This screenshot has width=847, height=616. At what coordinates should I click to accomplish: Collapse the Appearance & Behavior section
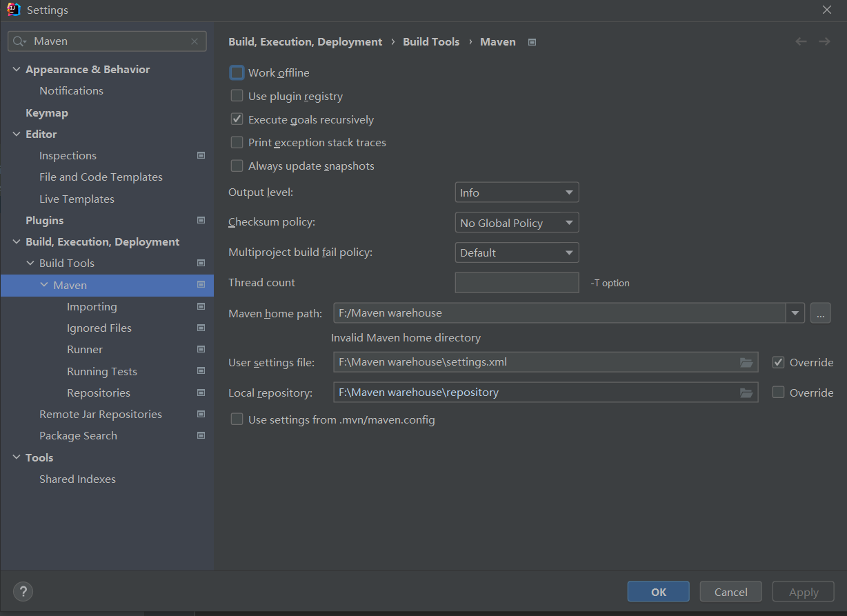[x=17, y=69]
